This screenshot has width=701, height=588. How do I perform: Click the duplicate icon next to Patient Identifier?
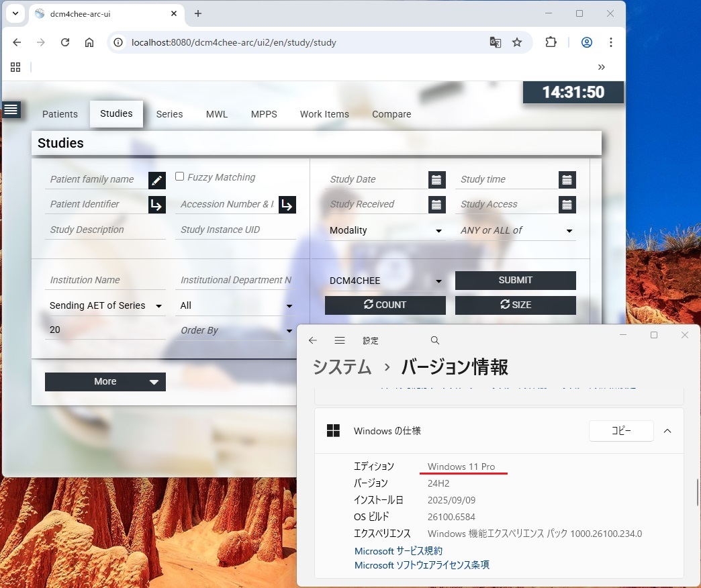(x=156, y=204)
